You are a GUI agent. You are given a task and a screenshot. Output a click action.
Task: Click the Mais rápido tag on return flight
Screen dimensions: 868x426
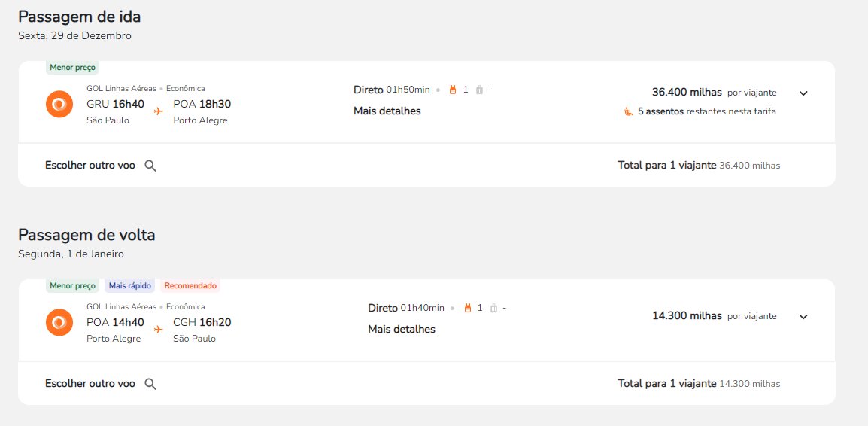coord(129,286)
